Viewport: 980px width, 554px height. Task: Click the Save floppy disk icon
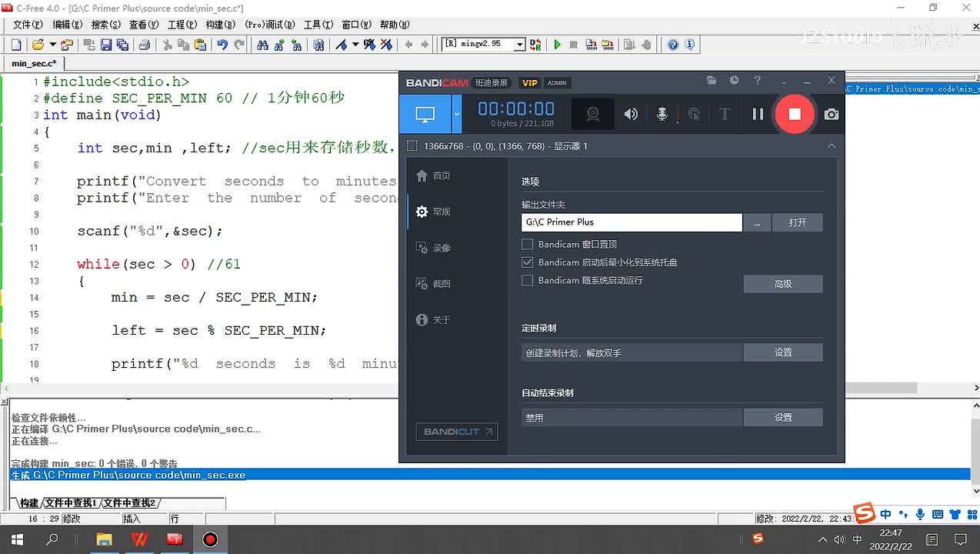point(105,45)
